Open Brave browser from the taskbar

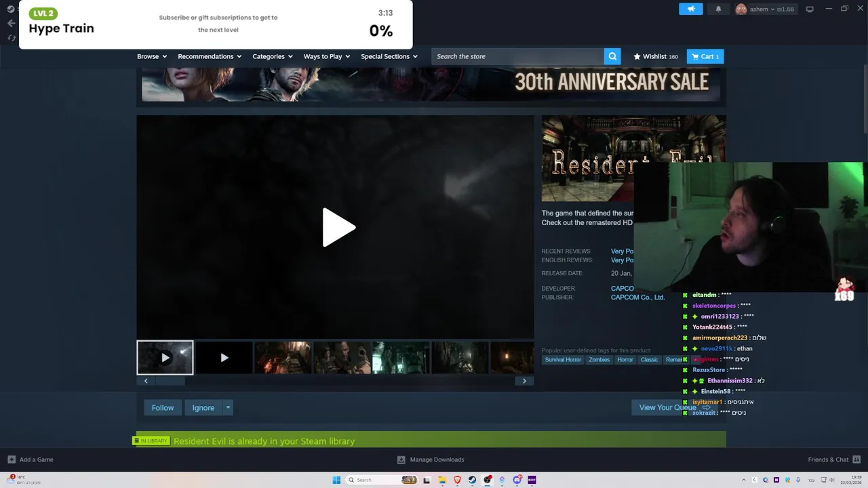click(x=457, y=480)
